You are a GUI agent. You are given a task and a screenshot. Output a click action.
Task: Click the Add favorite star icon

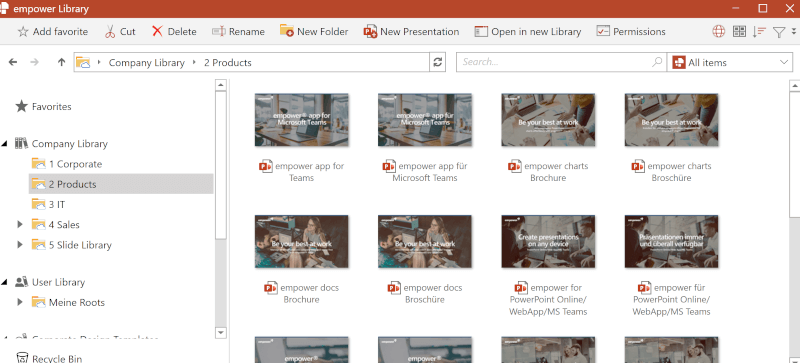coord(23,32)
